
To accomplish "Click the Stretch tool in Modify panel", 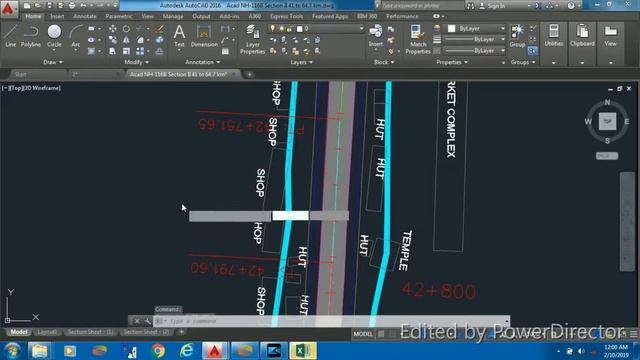I will [x=112, y=51].
